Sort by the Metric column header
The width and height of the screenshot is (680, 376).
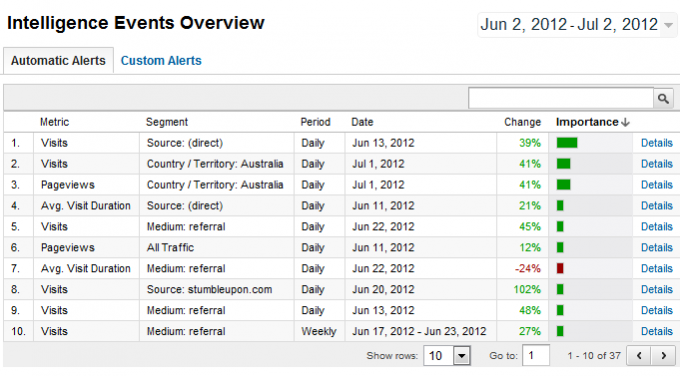pos(54,122)
